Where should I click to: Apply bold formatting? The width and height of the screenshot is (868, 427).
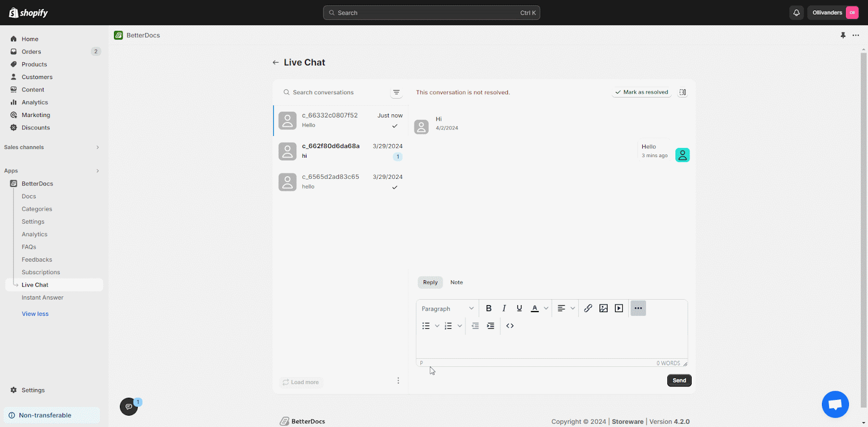click(489, 308)
